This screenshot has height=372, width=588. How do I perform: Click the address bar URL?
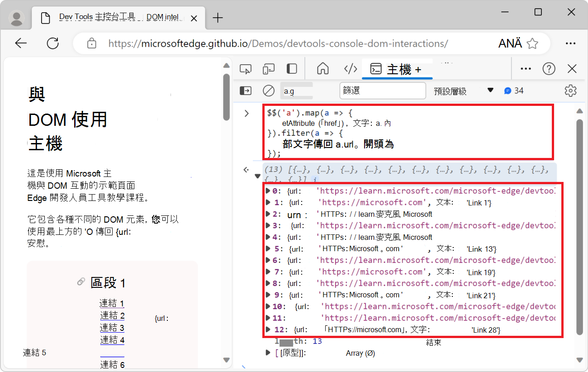278,43
